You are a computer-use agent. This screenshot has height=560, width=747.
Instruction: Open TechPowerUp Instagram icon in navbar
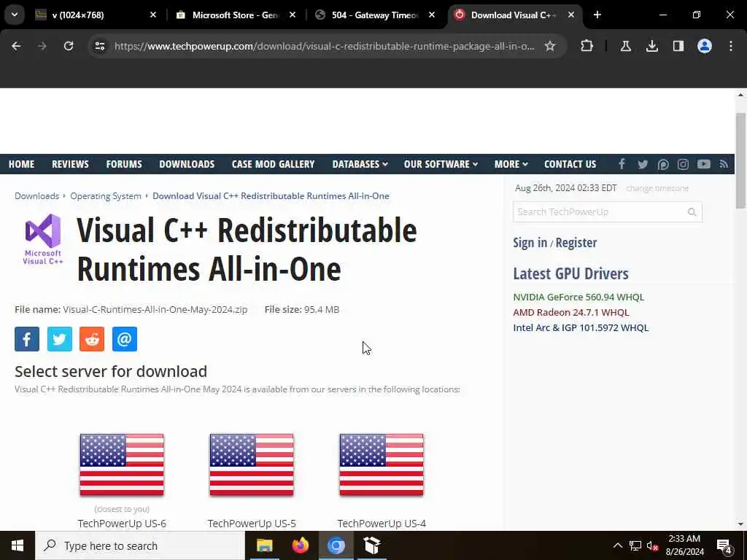coord(683,164)
